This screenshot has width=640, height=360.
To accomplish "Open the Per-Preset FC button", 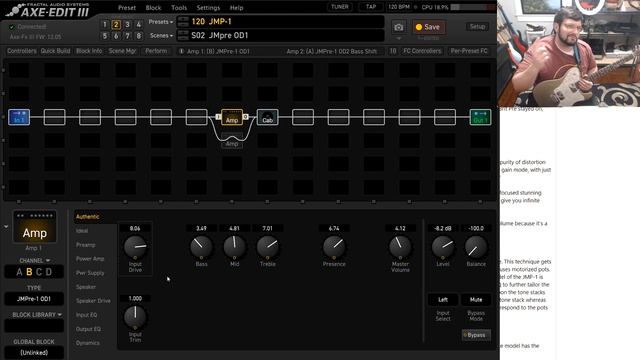I will (x=469, y=51).
